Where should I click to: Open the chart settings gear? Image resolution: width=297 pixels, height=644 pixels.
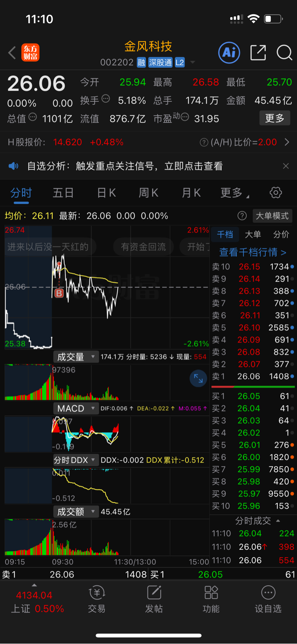click(276, 192)
